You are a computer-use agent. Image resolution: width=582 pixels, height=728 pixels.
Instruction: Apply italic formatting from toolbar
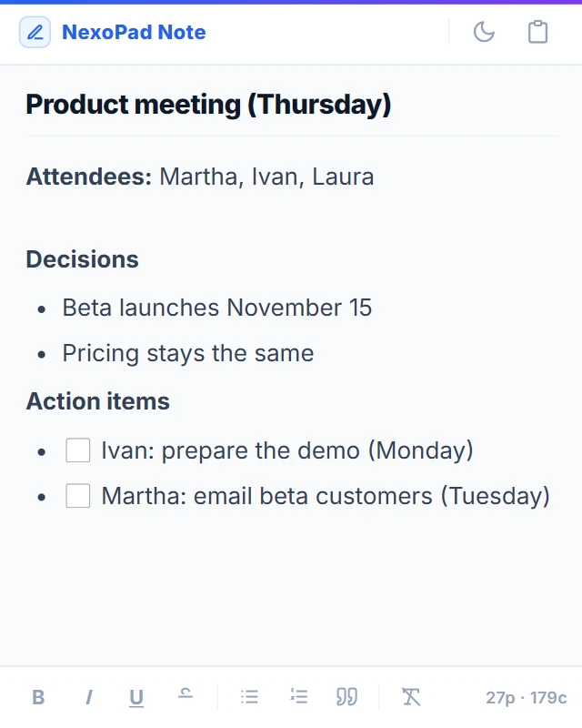pos(88,697)
